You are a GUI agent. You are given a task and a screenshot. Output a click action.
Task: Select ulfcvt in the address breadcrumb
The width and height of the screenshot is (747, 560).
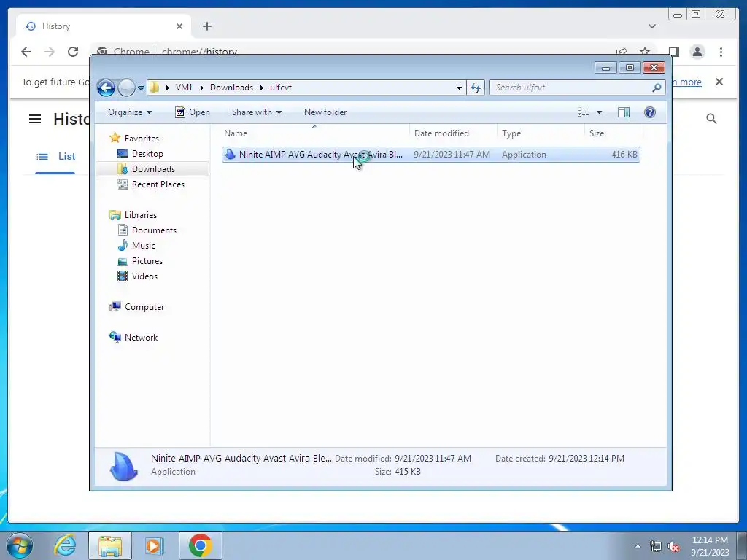coord(281,87)
